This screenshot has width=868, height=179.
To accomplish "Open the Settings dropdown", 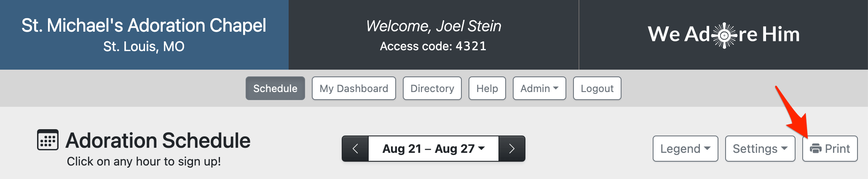I will point(760,149).
